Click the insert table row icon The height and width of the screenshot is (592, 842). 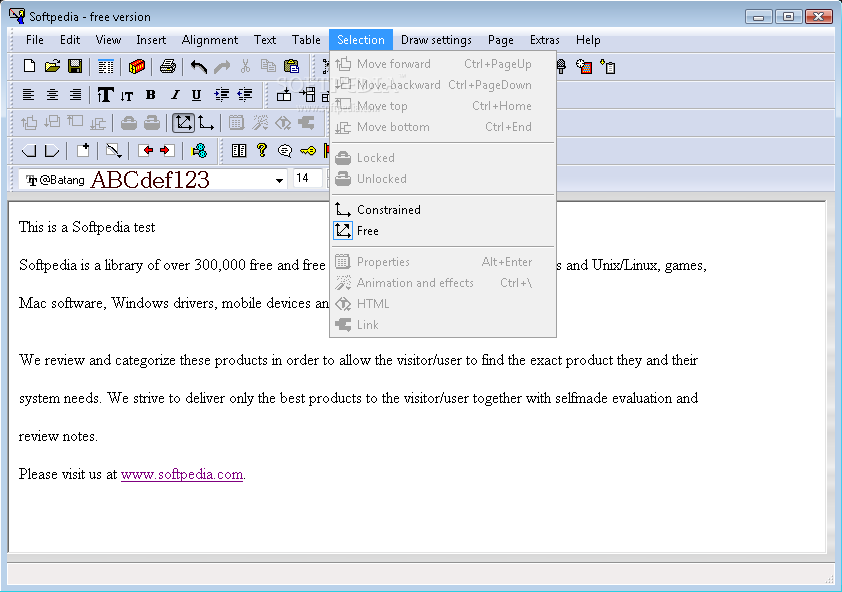coord(284,95)
